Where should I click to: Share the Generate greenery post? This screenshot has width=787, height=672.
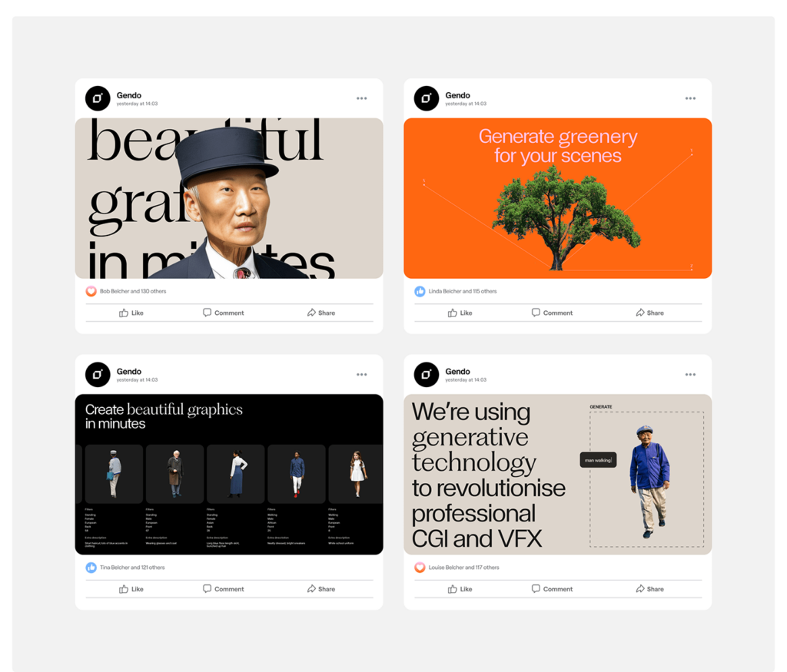tap(649, 313)
